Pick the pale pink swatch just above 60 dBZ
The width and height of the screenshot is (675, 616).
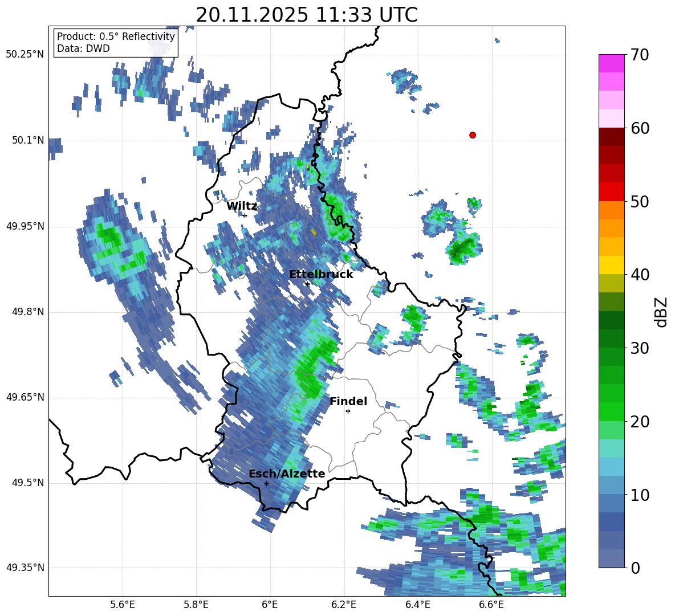(x=611, y=119)
